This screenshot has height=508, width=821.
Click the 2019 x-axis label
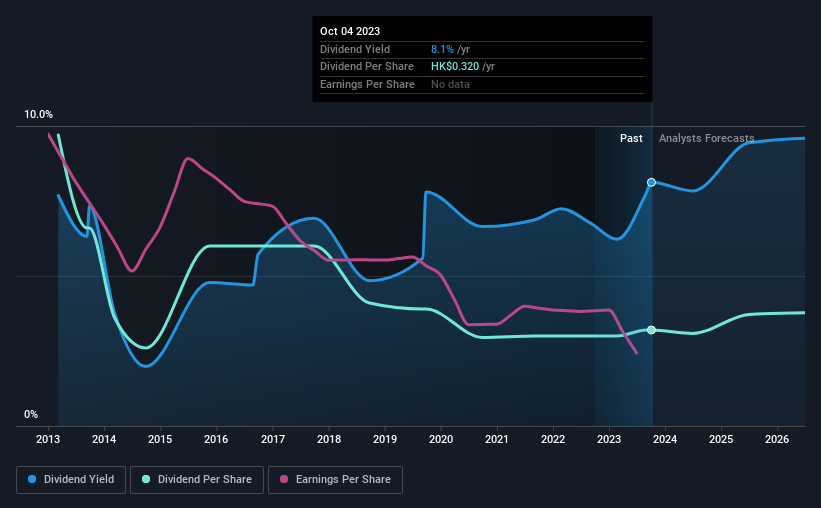coord(385,439)
